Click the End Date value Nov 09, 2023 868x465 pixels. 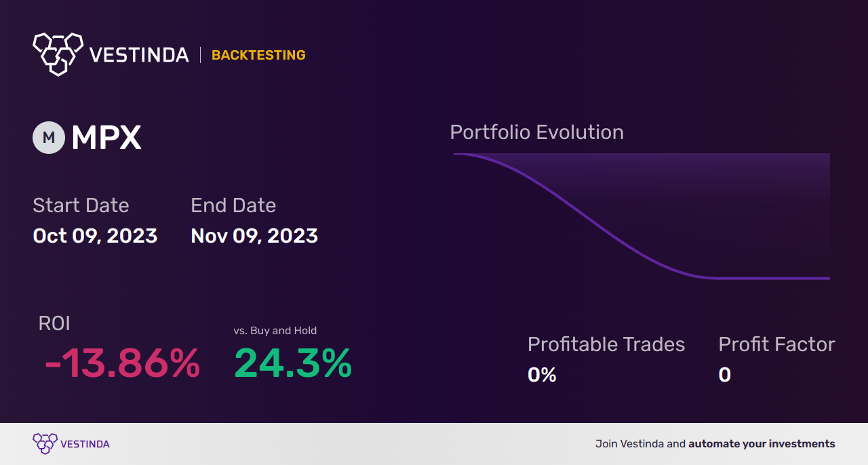tap(254, 235)
